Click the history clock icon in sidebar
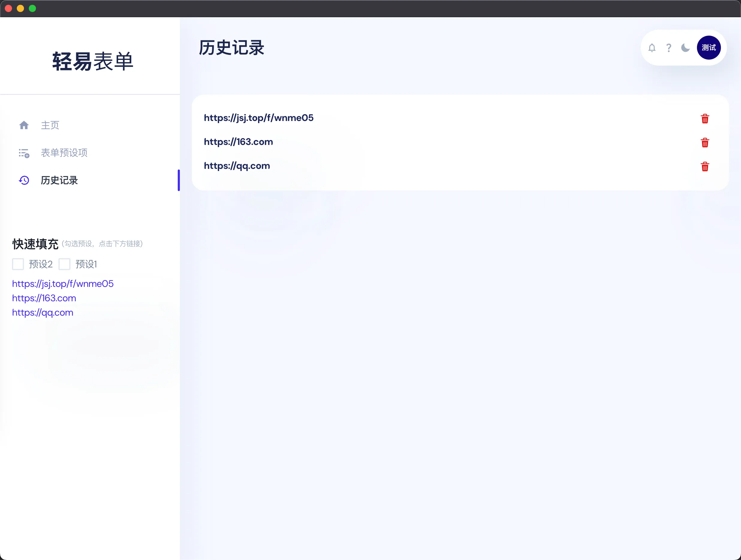The width and height of the screenshot is (741, 560). (x=24, y=180)
